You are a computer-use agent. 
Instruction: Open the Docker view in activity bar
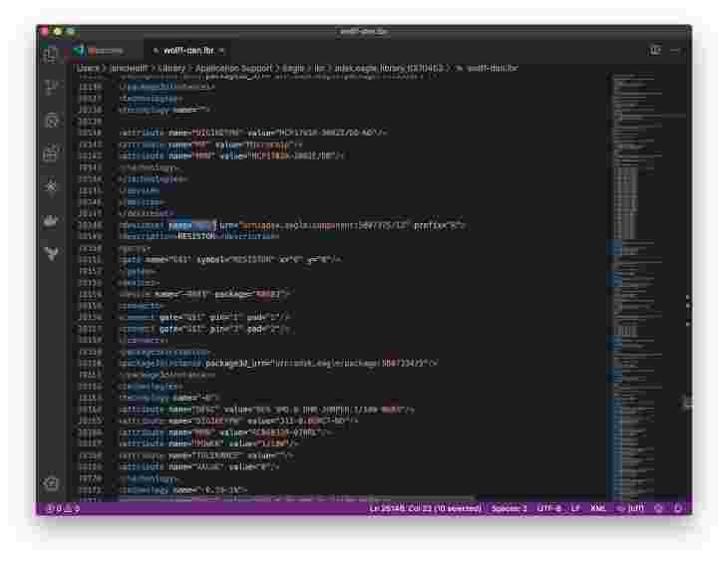(51, 220)
